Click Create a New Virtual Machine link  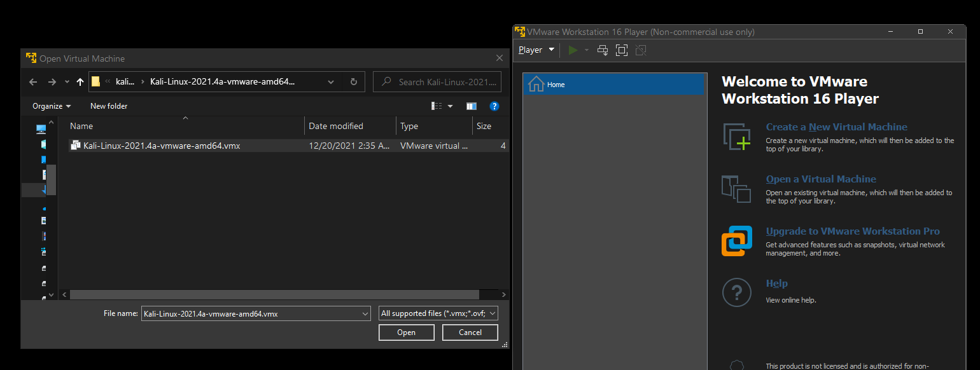click(837, 127)
